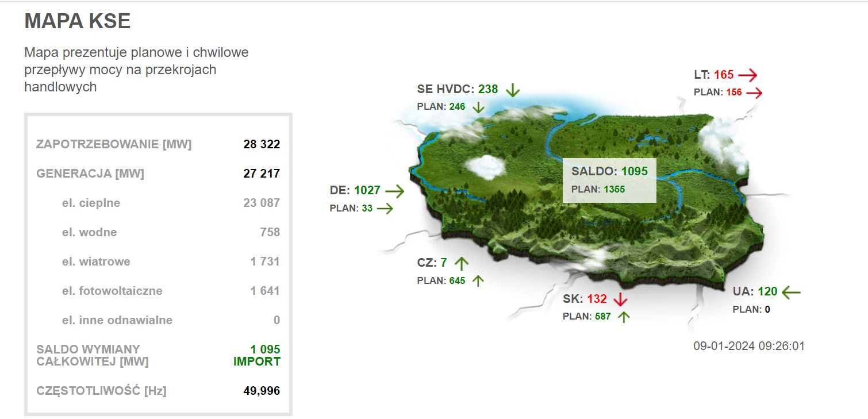Click the green arrow next to SE HVDC 238
Viewport: 868px width, 419px height.
click(512, 90)
